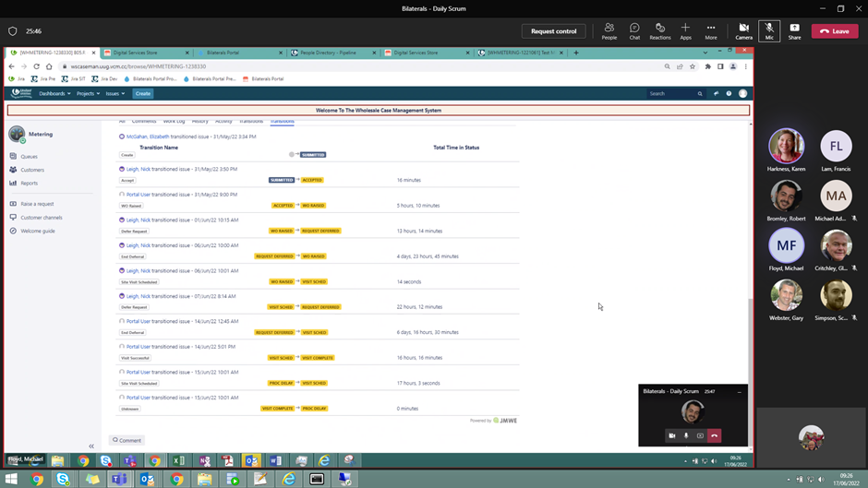The height and width of the screenshot is (488, 868).
Task: Click the Create button in Jira header
Action: click(143, 93)
